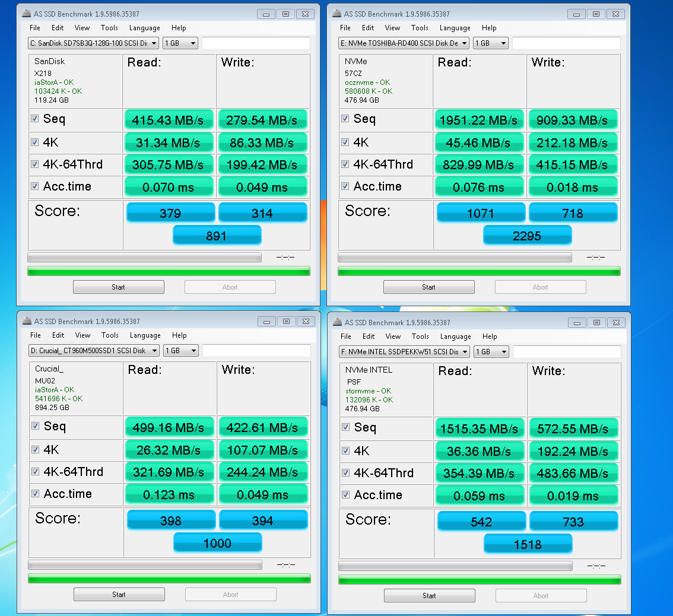673x616 pixels.
Task: Start benchmark in the INTEL window
Action: [429, 596]
